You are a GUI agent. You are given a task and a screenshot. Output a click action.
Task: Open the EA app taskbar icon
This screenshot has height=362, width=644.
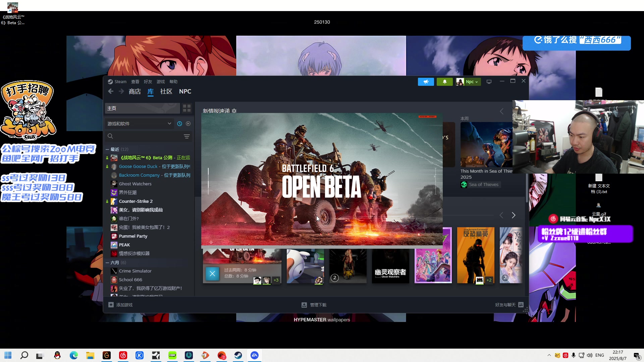255,355
